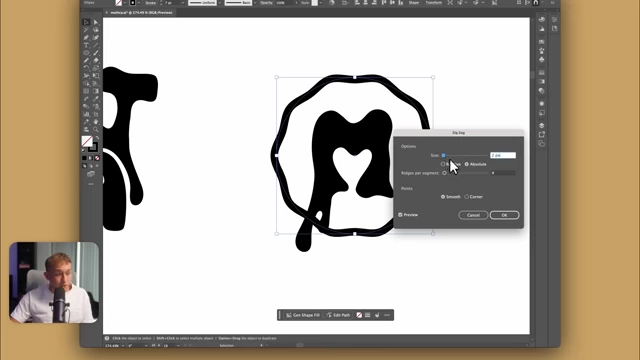Open the Layers panel icon in right dock
Viewport: 640px width, 360px height.
pos(542,125)
